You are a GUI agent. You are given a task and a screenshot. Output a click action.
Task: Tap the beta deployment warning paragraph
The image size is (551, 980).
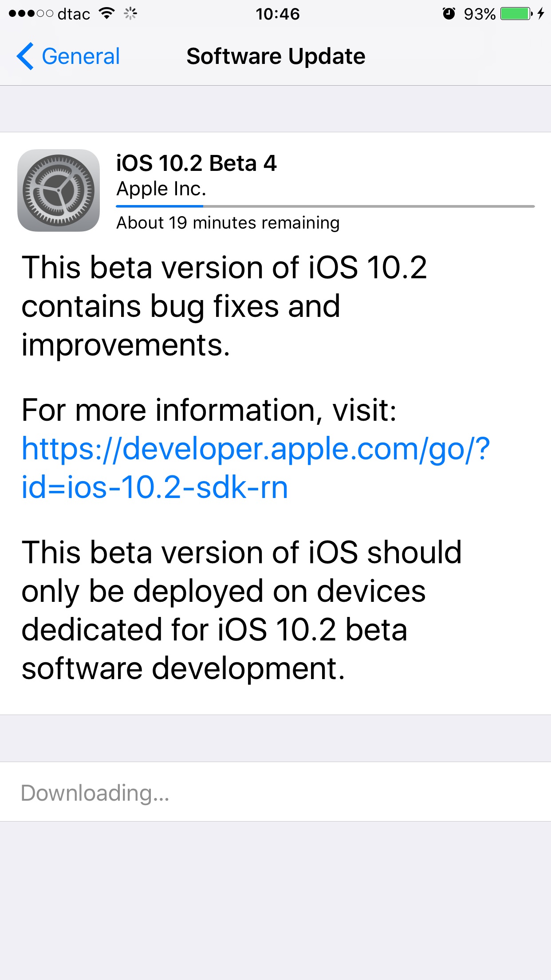[242, 610]
